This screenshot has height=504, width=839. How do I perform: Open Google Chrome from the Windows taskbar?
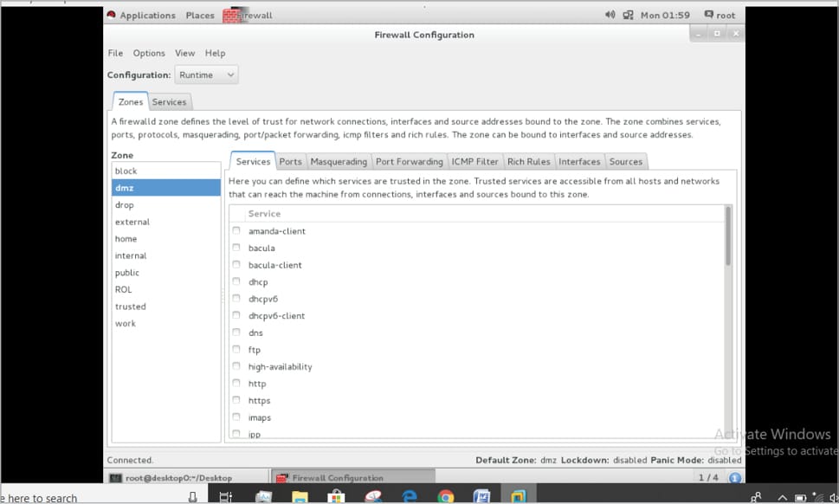point(446,496)
